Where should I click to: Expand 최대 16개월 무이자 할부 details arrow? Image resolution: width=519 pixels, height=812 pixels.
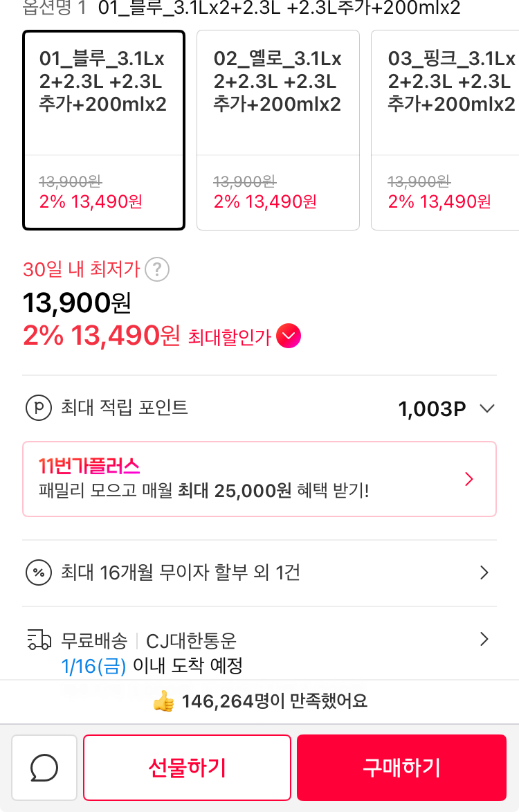coord(484,572)
